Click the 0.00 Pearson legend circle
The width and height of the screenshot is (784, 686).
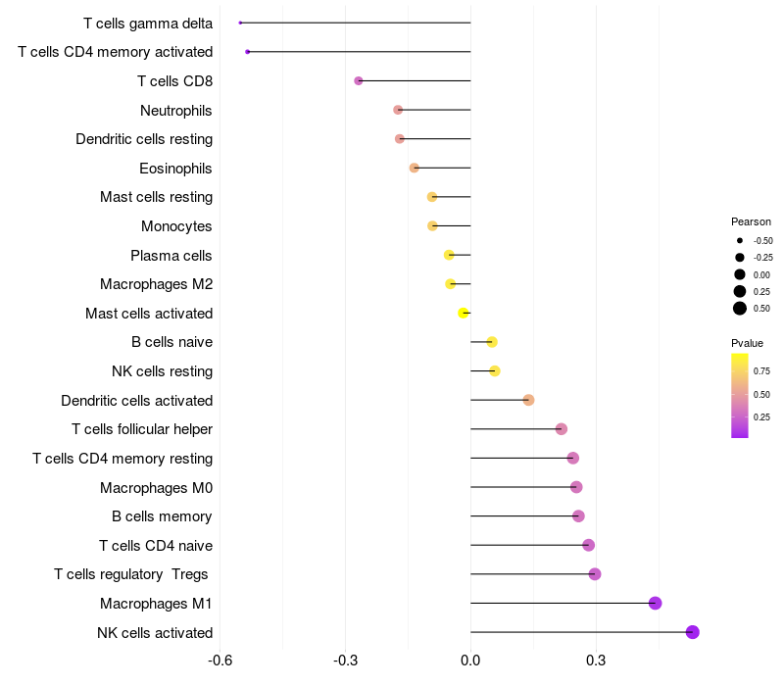(x=740, y=274)
